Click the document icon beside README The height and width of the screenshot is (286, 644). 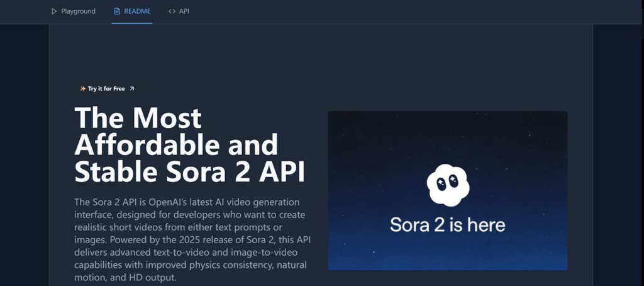[117, 11]
